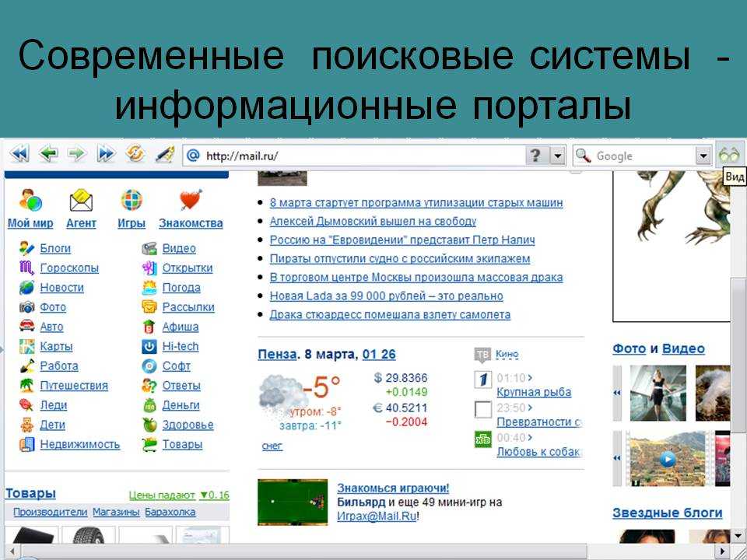Open the Магазины tab under Товары
The width and height of the screenshot is (747, 560).
tap(116, 512)
